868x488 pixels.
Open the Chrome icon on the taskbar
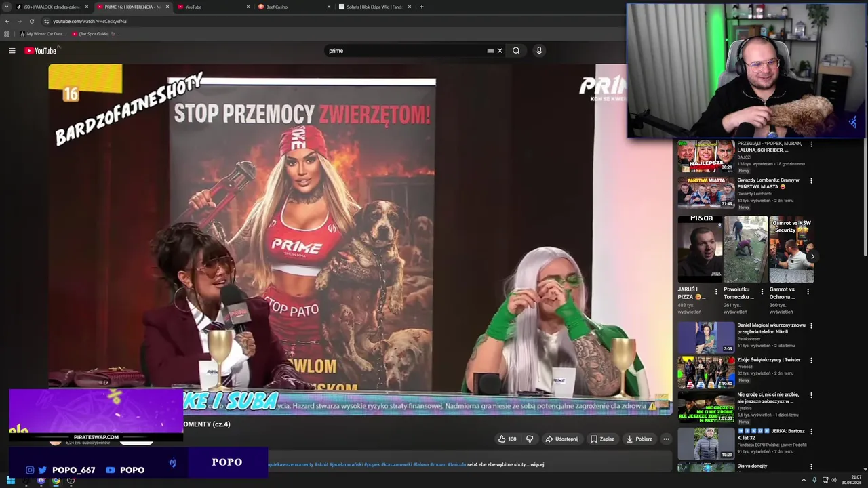56,481
